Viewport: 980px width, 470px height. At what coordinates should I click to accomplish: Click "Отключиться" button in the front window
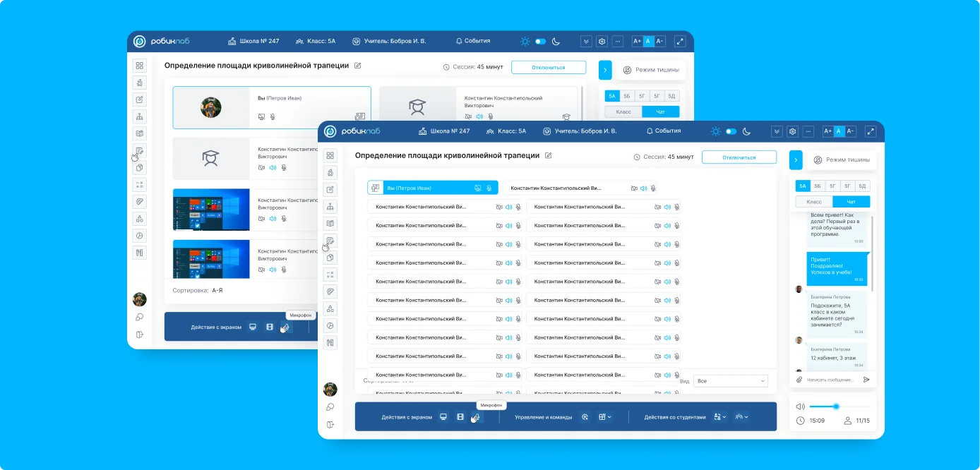coord(739,157)
